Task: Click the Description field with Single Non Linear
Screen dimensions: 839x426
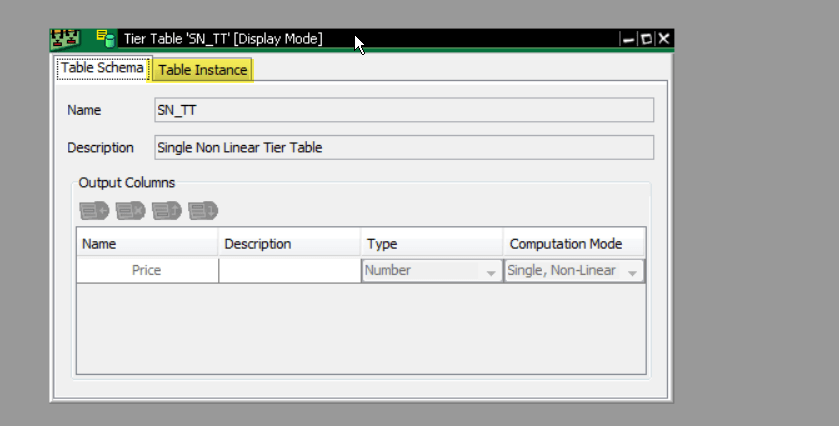Action: 404,148
